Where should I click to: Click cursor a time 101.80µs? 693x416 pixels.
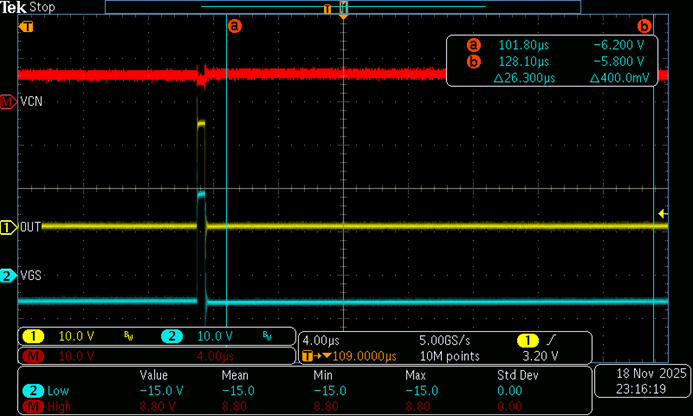click(524, 45)
